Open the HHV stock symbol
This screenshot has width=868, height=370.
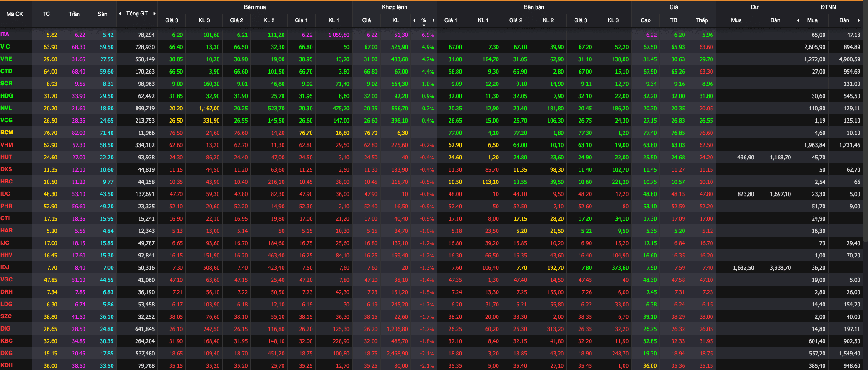[6, 255]
